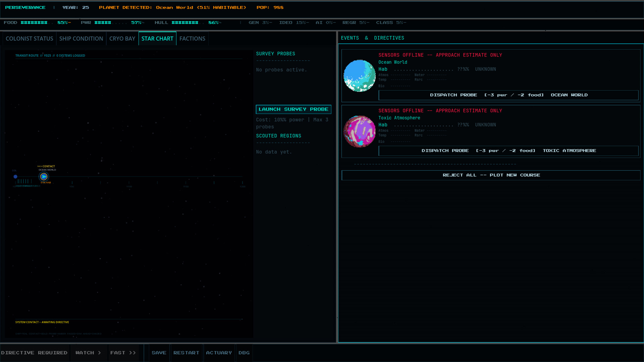
Task: Click the Ocean World planet image
Action: point(359,76)
